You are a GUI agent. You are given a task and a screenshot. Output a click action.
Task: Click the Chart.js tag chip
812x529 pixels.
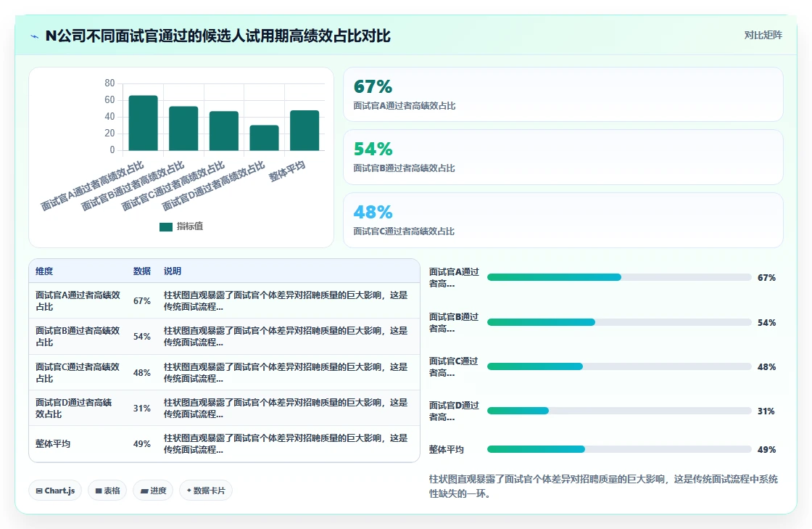55,491
